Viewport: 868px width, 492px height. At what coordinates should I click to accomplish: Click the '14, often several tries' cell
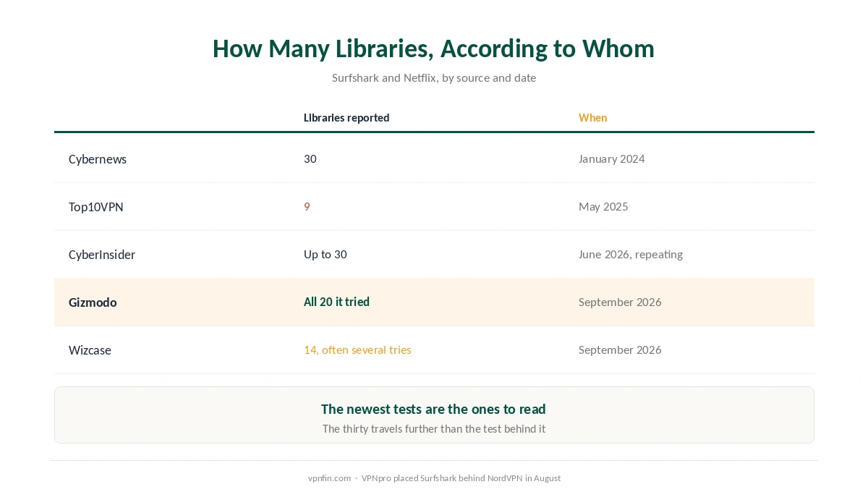coord(357,350)
